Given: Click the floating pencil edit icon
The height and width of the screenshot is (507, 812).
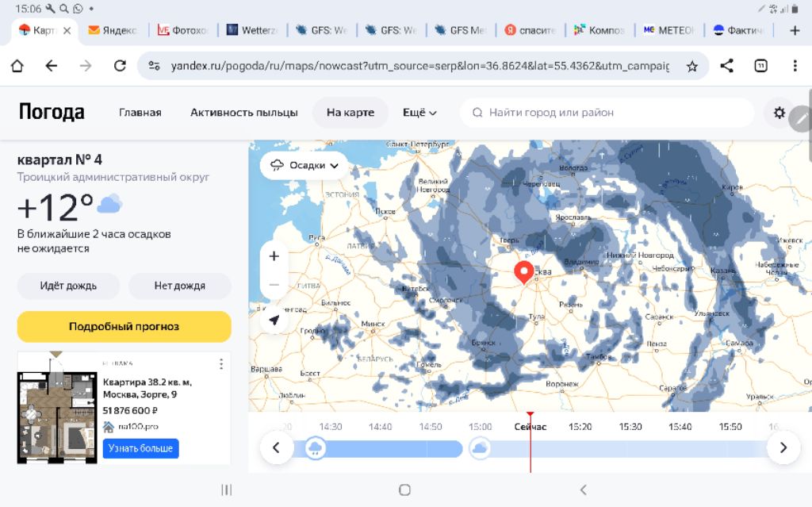Looking at the screenshot, I should [x=801, y=119].
